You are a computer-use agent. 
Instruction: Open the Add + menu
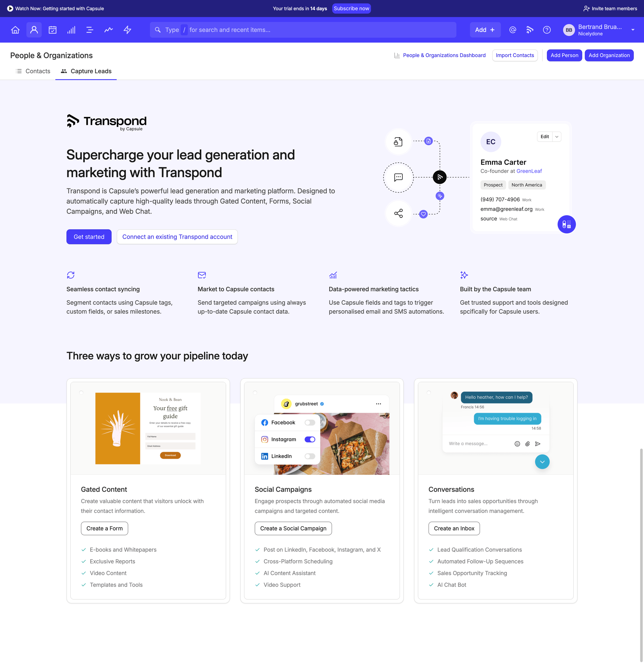(485, 30)
